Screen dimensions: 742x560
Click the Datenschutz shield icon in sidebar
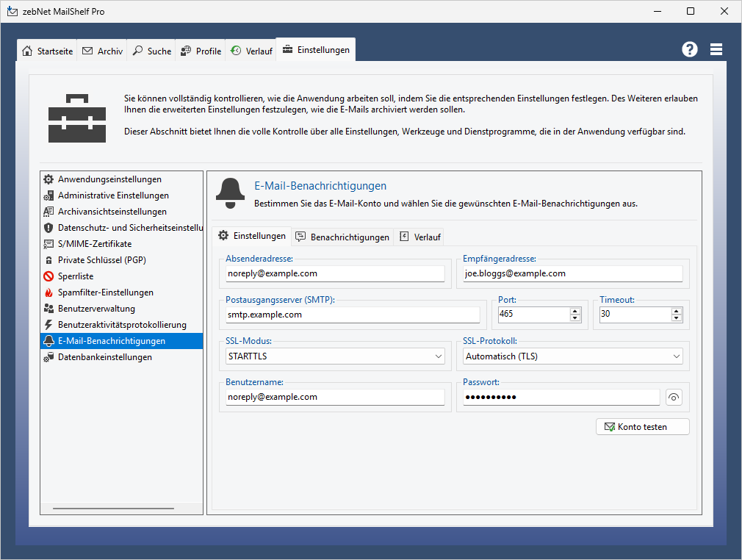tap(48, 228)
